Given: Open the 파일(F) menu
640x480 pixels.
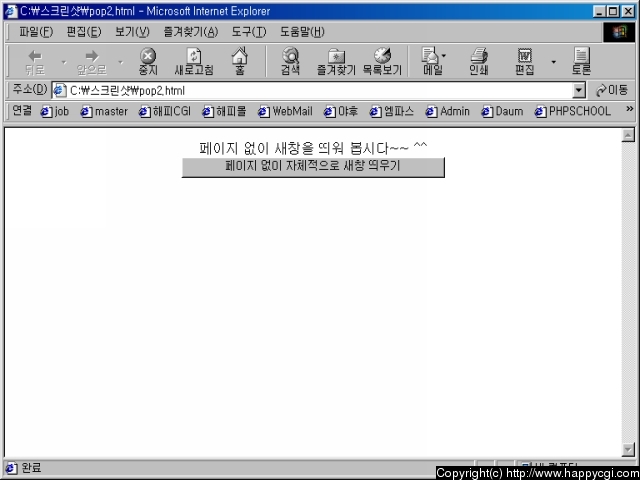Looking at the screenshot, I should (36, 32).
